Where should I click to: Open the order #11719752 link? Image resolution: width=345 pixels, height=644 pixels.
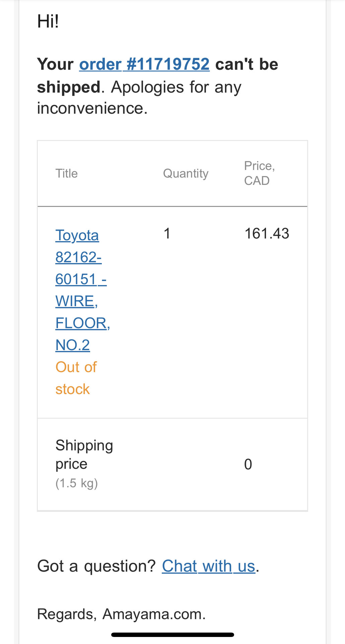[144, 64]
